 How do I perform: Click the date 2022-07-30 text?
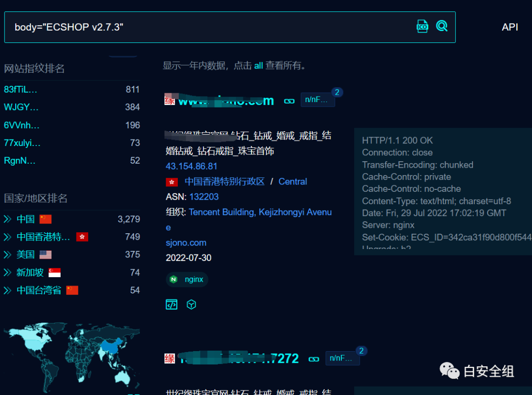[x=189, y=258]
